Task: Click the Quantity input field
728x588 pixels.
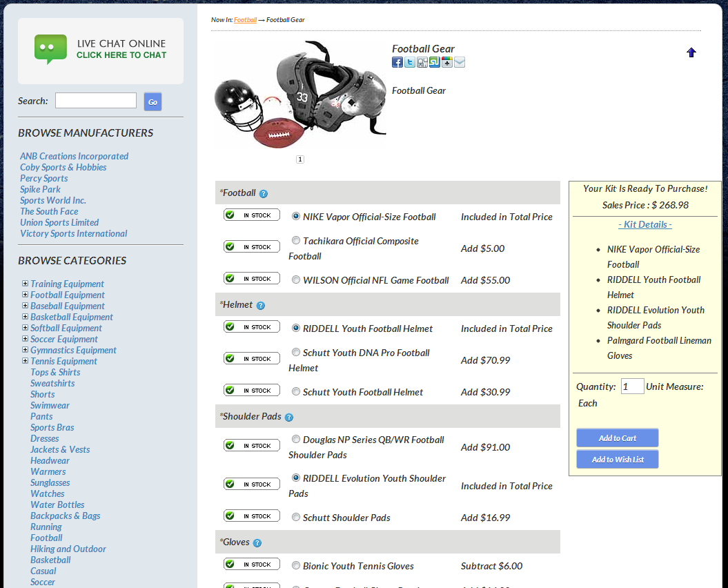Action: click(x=632, y=386)
